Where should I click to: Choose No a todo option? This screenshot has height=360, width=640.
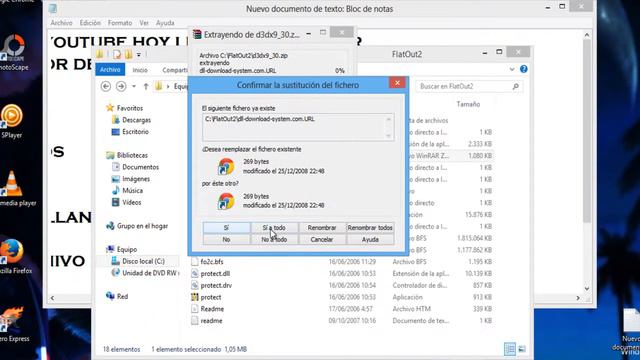coord(274,240)
